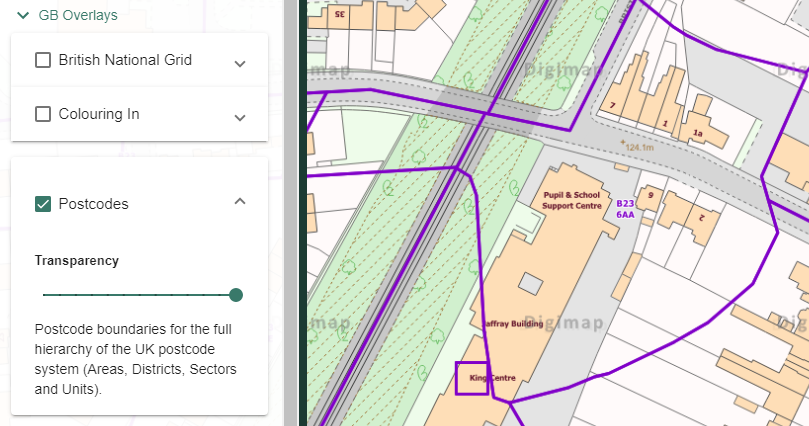809x426 pixels.
Task: Expand British National Grid options arrow
Action: click(x=240, y=63)
